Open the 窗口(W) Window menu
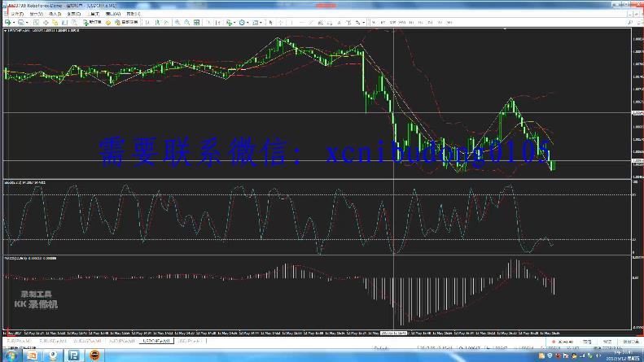 pyautogui.click(x=113, y=14)
